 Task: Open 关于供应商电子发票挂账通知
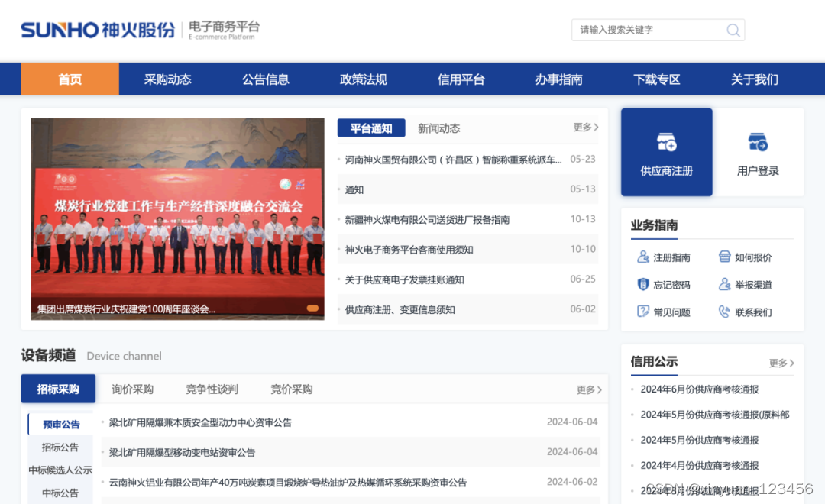404,279
